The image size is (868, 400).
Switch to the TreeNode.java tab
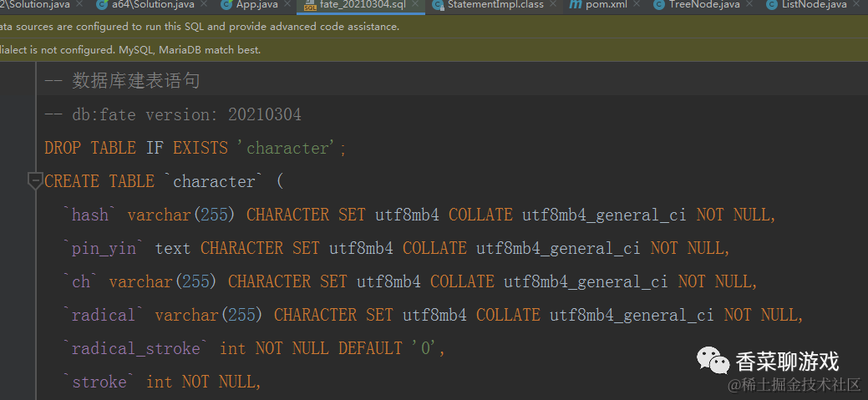pyautogui.click(x=704, y=5)
